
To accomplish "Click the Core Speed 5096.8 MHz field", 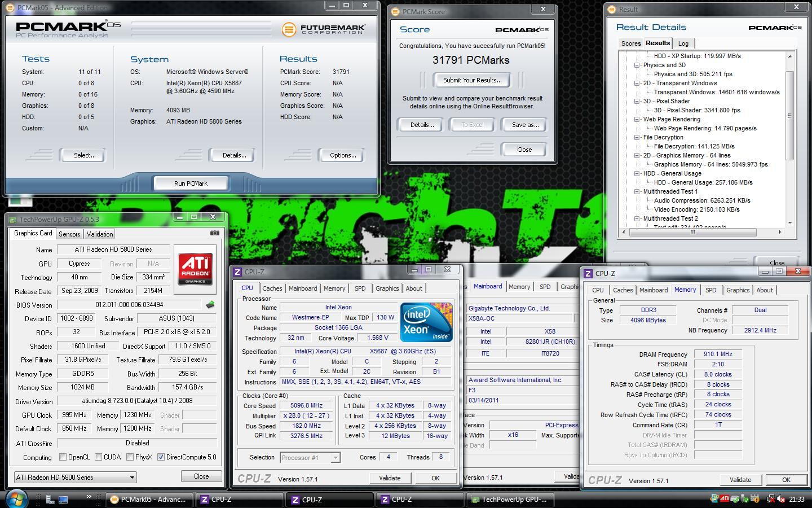I will [307, 406].
